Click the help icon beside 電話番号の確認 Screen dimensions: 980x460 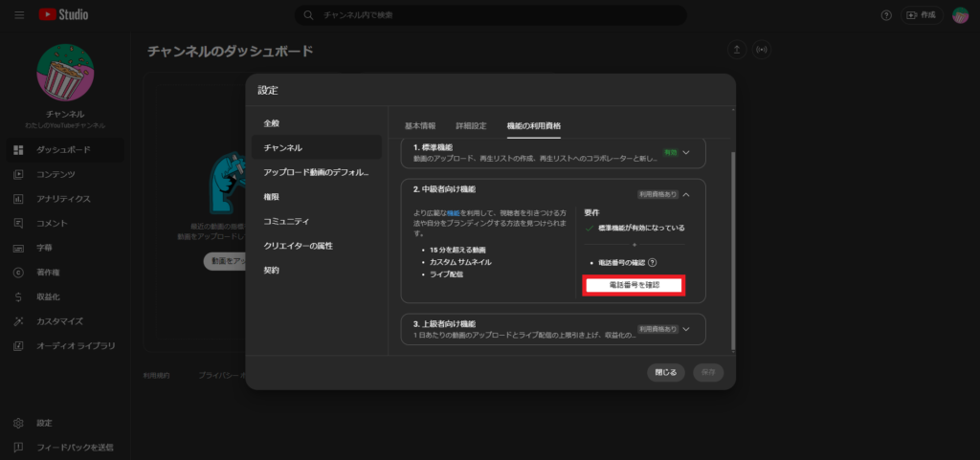653,262
